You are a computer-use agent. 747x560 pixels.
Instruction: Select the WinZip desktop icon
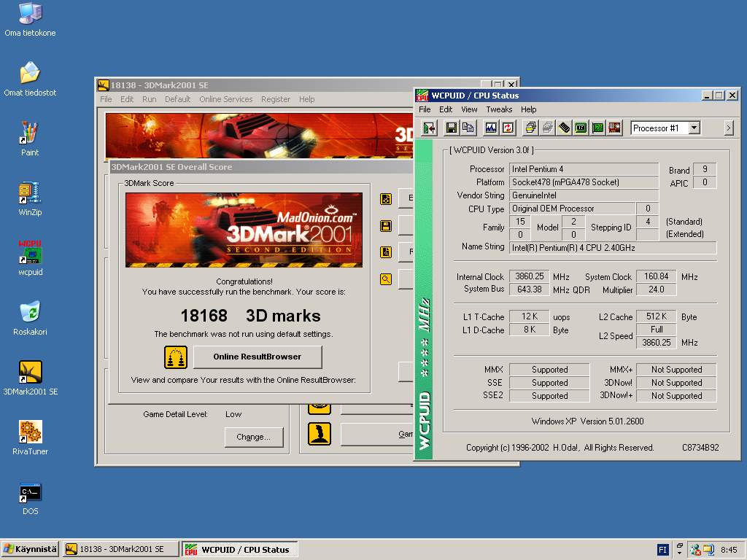coord(30,192)
